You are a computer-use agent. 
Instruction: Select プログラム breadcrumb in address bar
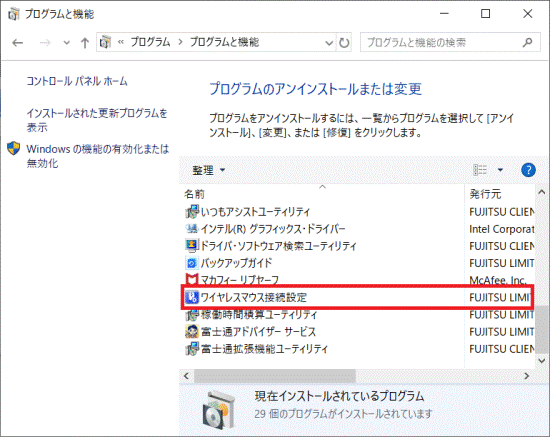(150, 42)
